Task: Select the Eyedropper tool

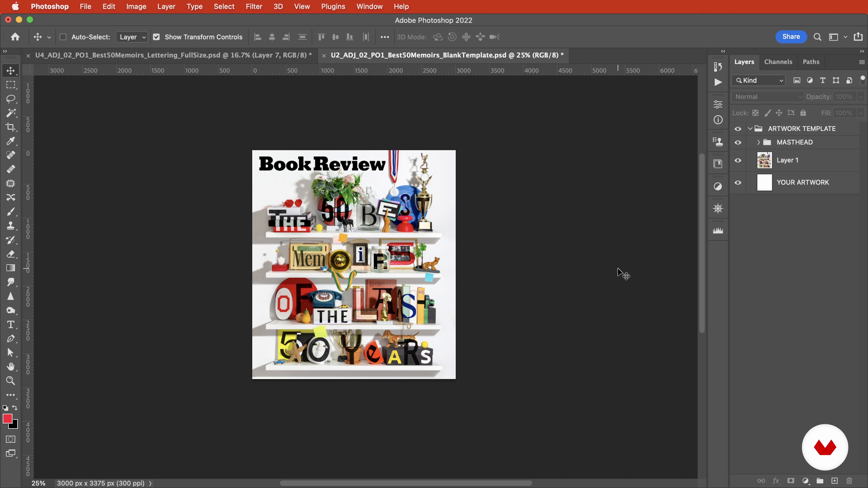Action: click(10, 141)
